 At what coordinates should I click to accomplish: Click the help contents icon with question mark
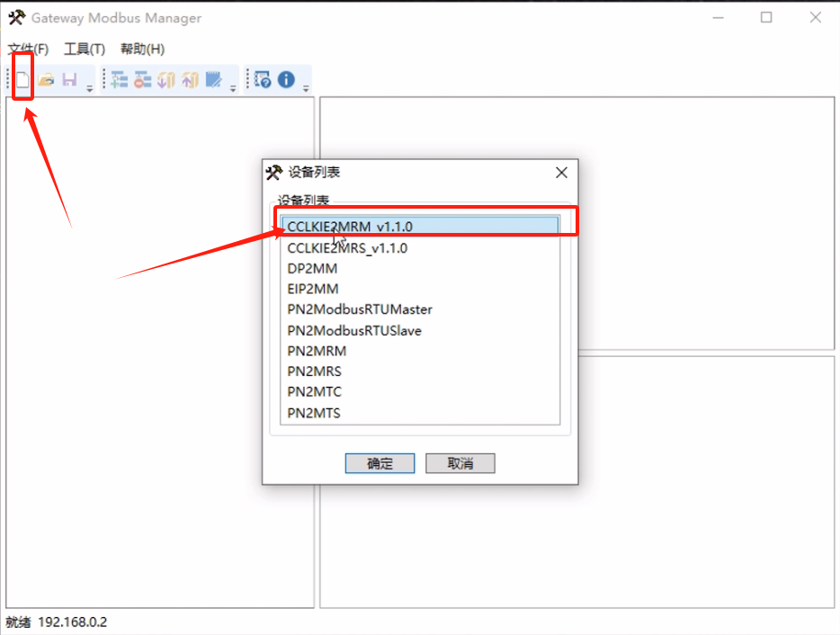coord(263,80)
